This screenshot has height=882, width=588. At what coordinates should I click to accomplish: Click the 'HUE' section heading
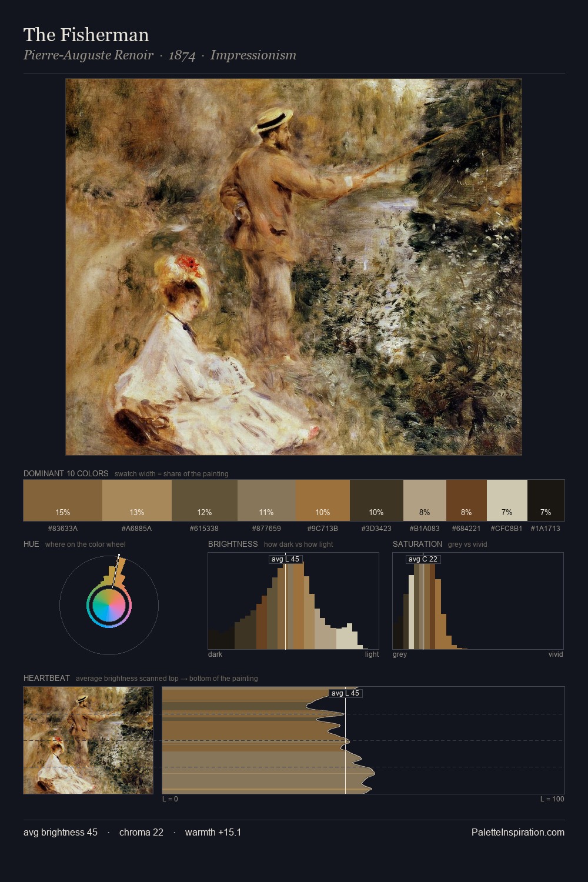point(31,544)
